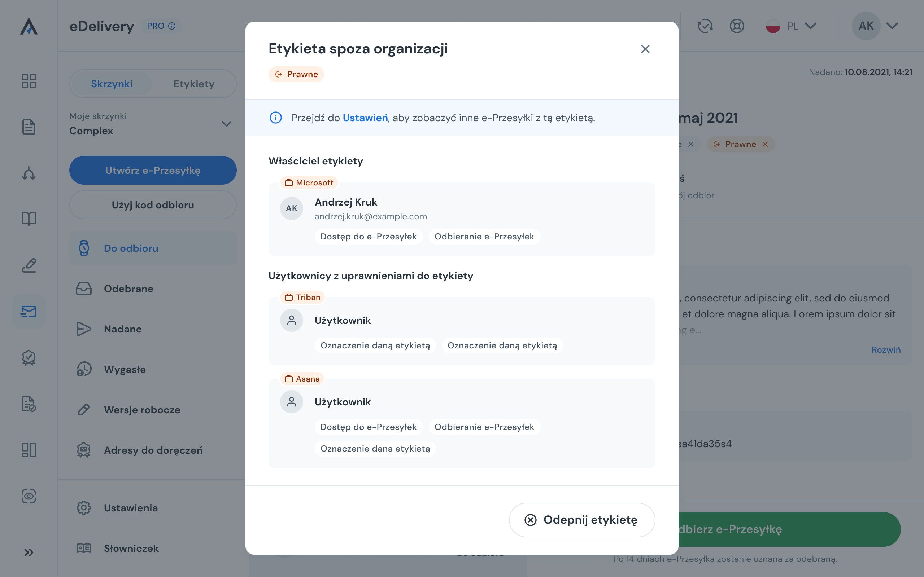924x577 pixels.
Task: Close the Etykieta spoza organizacji dialog
Action: click(645, 49)
